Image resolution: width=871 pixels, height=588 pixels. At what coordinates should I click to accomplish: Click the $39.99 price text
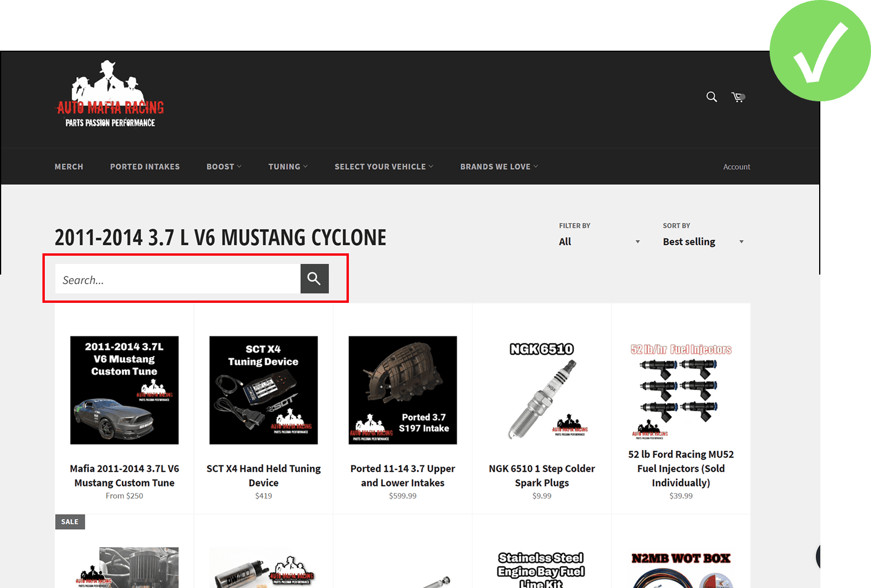(681, 495)
